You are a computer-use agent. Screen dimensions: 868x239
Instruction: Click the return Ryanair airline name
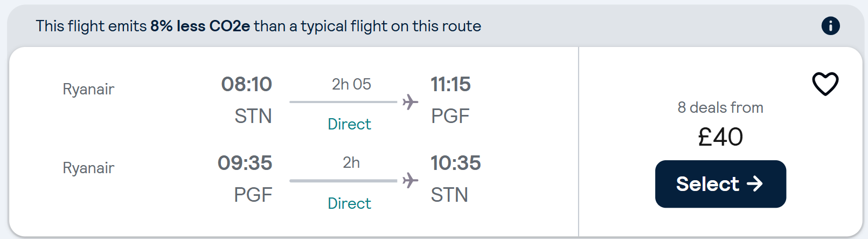coord(88,168)
